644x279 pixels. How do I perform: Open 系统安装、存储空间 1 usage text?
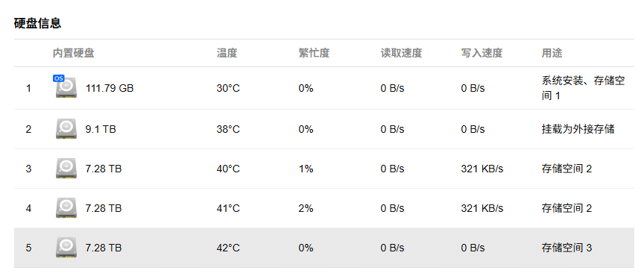[x=583, y=88]
